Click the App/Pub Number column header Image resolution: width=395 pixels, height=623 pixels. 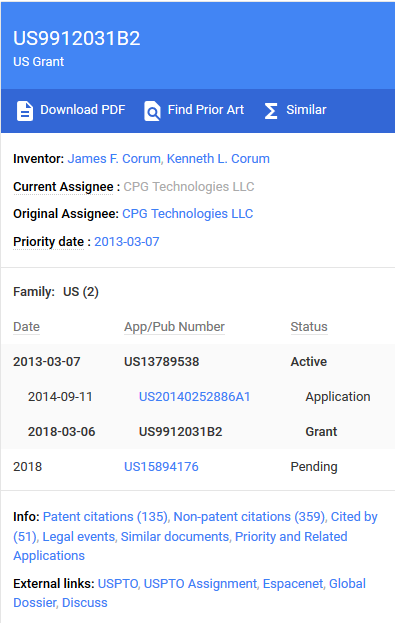pyautogui.click(x=174, y=327)
